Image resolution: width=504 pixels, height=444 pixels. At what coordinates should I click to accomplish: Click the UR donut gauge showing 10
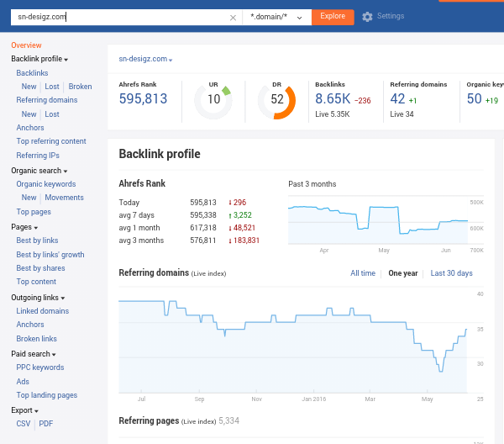(x=213, y=100)
